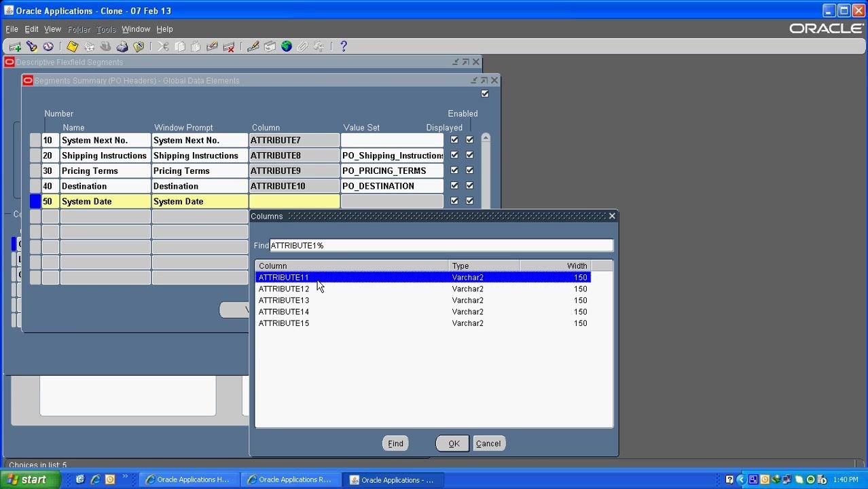Screen dimensions: 868x489
Task: Click the Window Help question mark icon
Action: (x=344, y=47)
